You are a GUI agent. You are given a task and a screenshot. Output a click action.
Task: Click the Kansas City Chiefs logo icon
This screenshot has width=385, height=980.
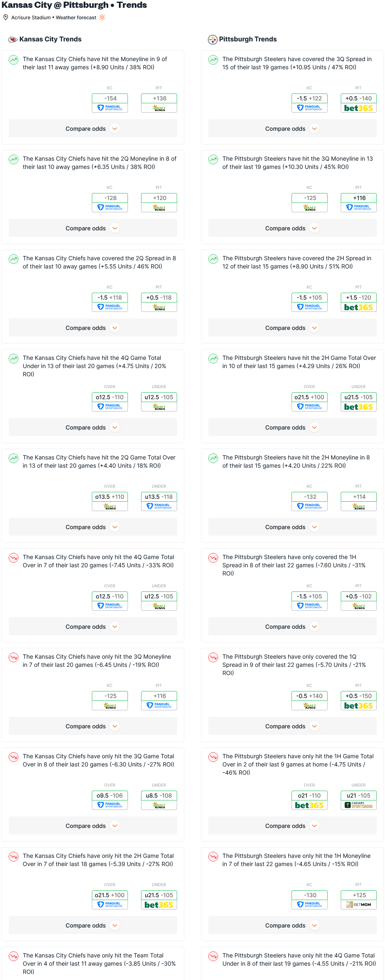[13, 39]
